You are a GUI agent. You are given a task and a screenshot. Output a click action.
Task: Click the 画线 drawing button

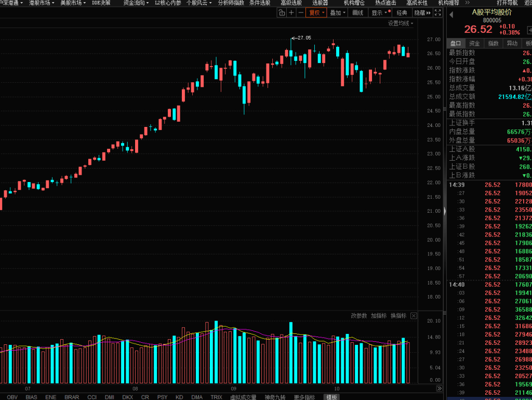point(358,13)
